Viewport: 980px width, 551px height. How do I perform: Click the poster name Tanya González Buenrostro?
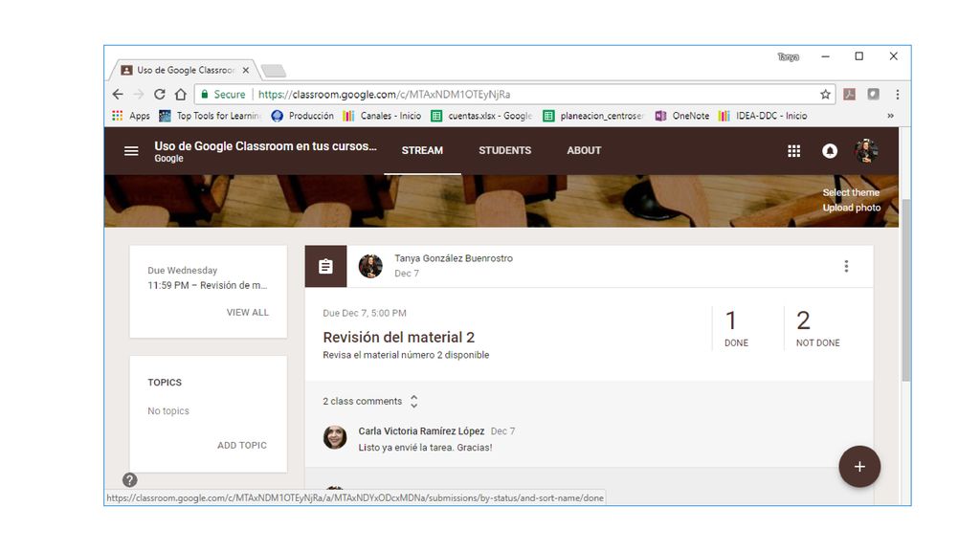[453, 258]
